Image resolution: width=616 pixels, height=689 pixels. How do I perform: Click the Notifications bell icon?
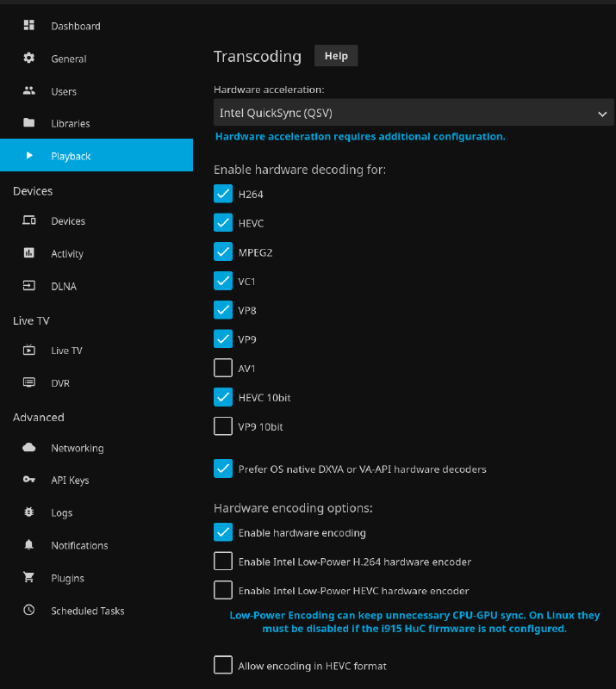coord(29,545)
